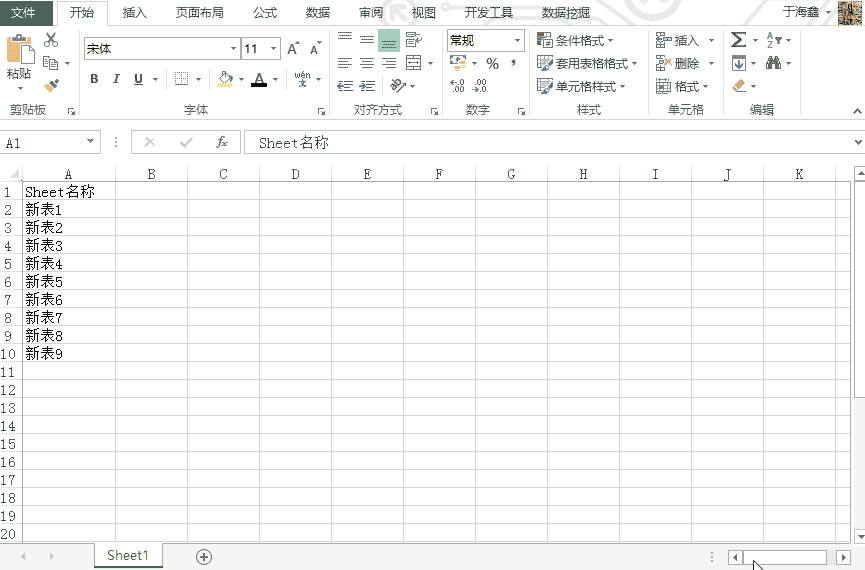865x570 pixels.
Task: Align text right
Action: tap(389, 63)
